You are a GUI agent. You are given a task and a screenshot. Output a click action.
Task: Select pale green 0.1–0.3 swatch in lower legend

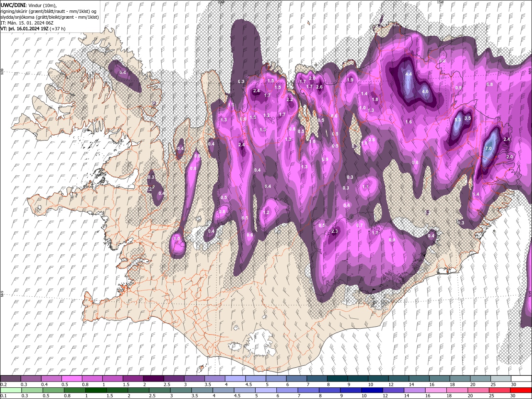coord(11,390)
